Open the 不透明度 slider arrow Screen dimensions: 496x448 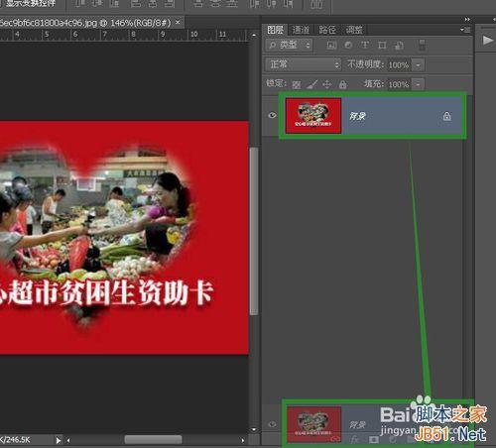(x=419, y=64)
